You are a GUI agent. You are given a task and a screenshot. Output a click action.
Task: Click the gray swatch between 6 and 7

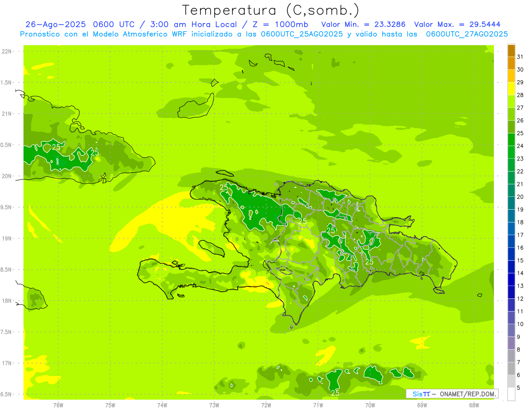[x=511, y=369]
